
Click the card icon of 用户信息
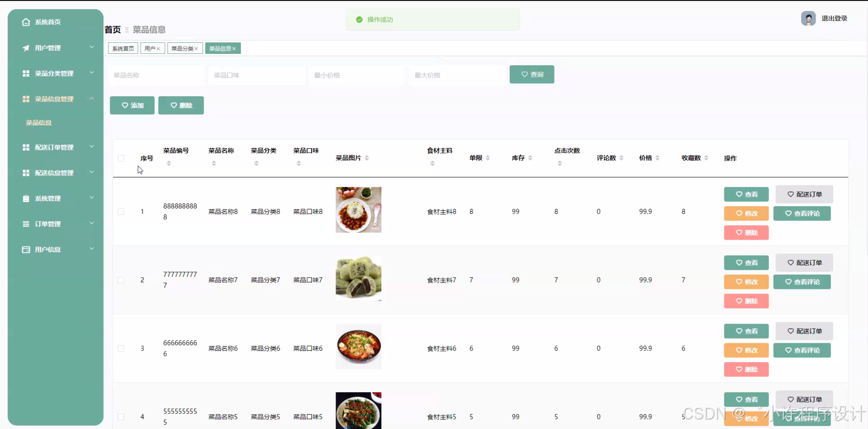pyautogui.click(x=26, y=250)
